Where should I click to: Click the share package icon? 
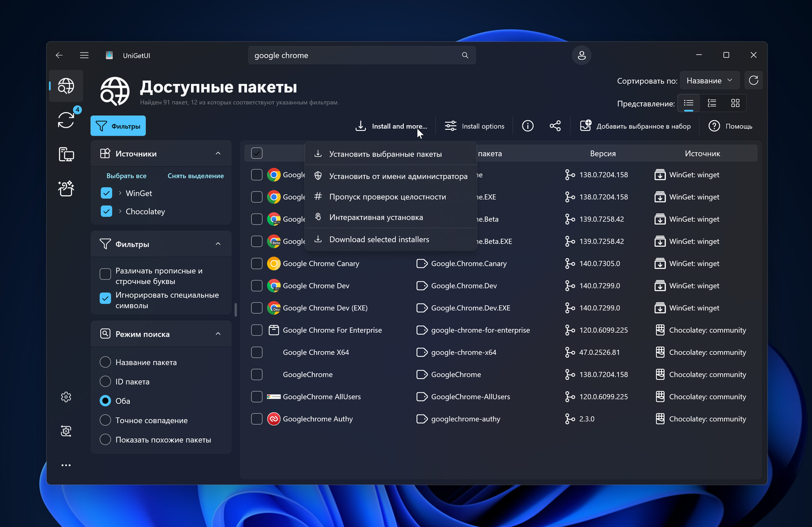tap(555, 126)
